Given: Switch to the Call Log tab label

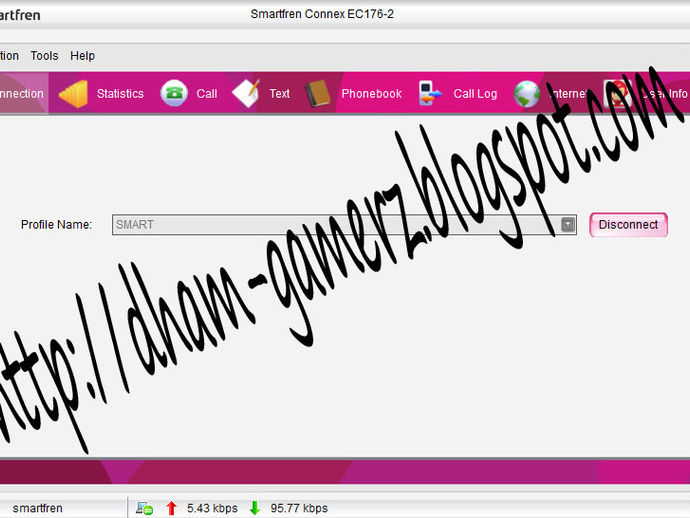Looking at the screenshot, I should click(475, 94).
